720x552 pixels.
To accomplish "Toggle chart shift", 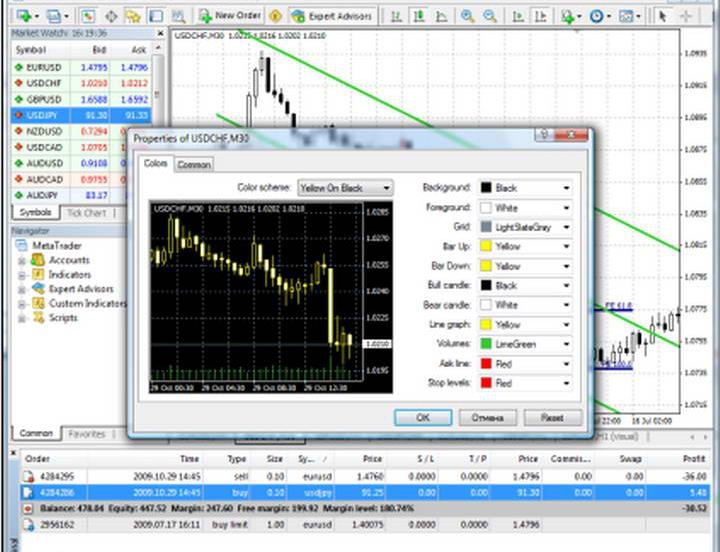I will tap(540, 17).
